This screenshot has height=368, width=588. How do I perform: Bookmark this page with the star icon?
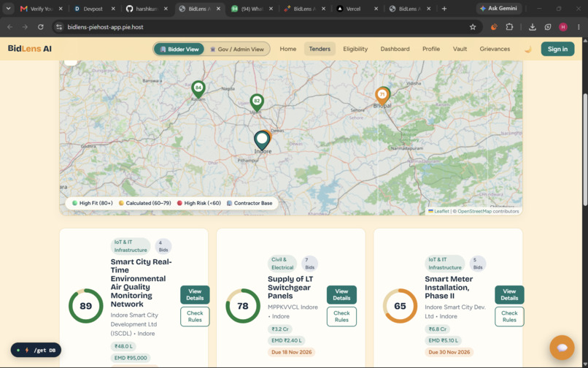[x=473, y=27]
